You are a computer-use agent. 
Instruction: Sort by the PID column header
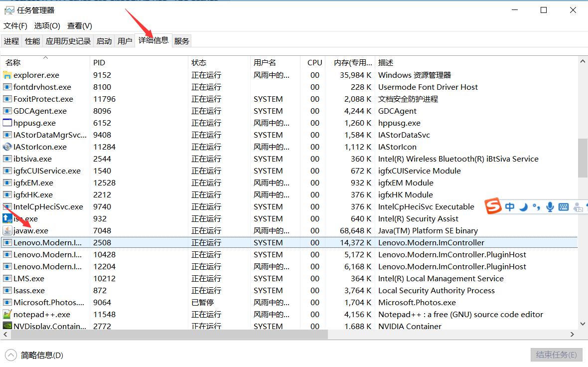(139, 63)
